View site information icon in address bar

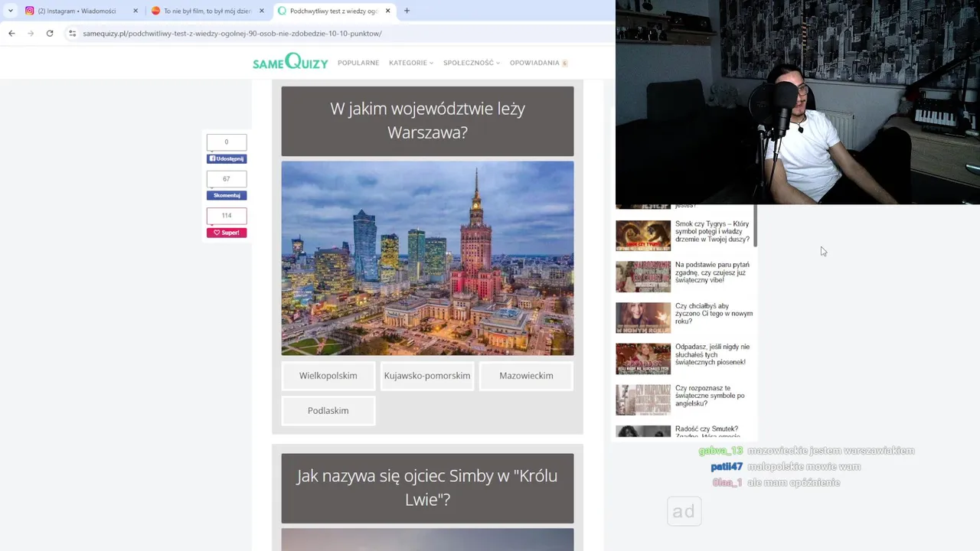[x=72, y=33]
